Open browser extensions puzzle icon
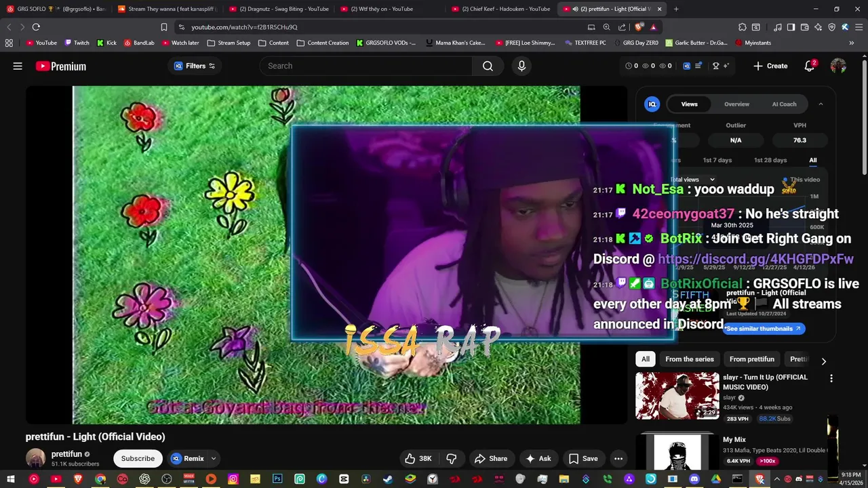Screen dimensions: 868x488 pyautogui.click(x=743, y=27)
